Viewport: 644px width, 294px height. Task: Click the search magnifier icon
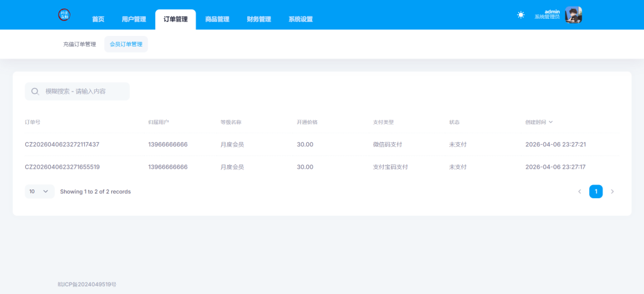tap(35, 91)
